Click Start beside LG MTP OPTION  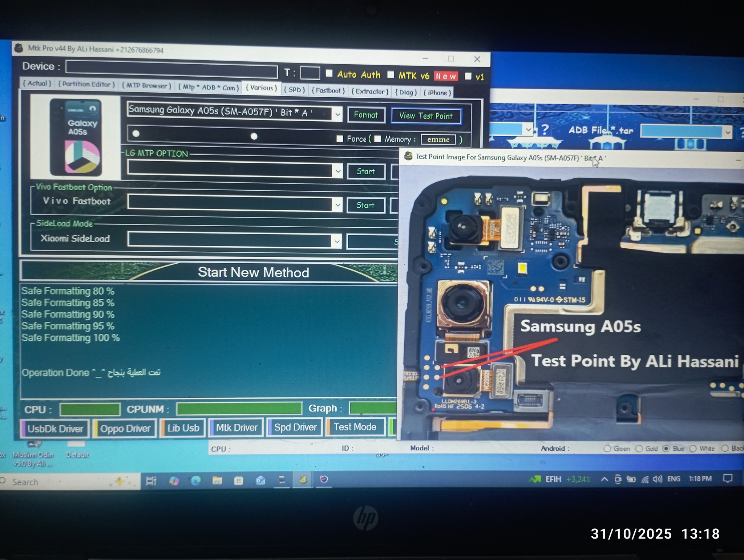coord(366,171)
